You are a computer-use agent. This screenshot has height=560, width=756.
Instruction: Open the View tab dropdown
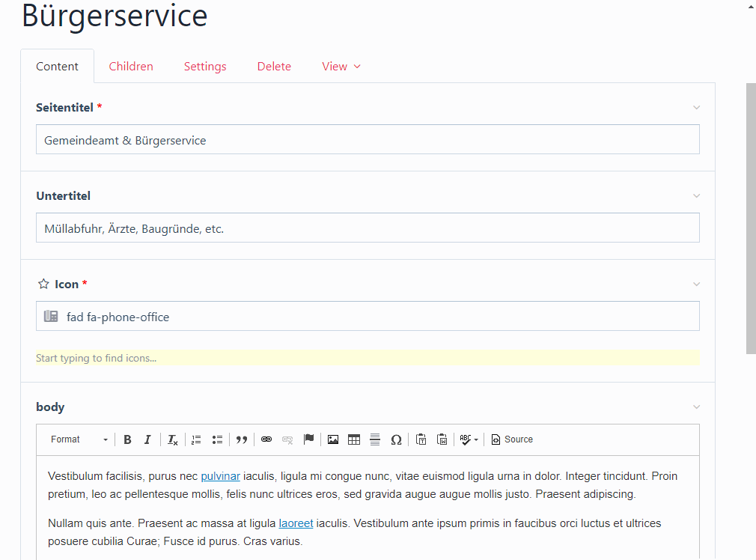point(341,67)
